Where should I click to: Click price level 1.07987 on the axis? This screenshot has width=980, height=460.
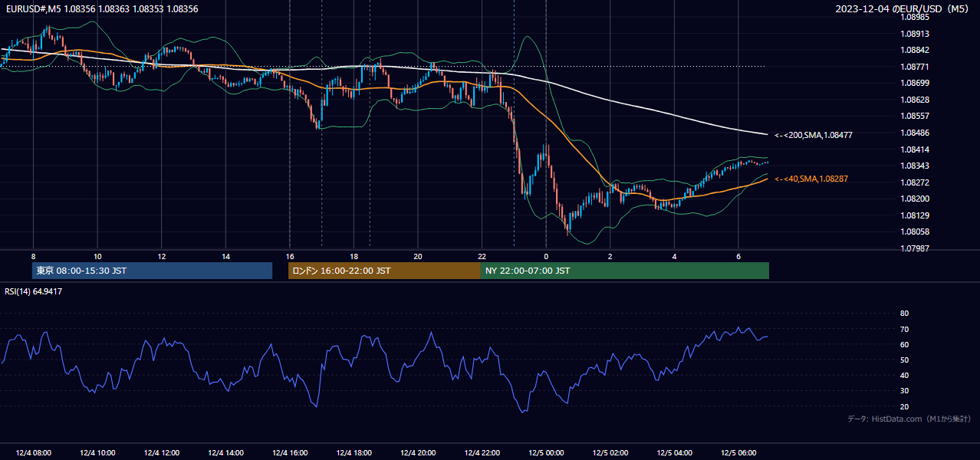914,248
